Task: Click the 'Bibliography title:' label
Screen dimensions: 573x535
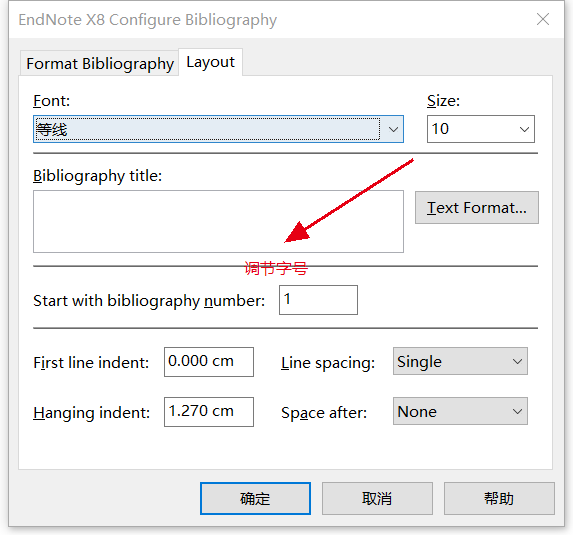Action: click(x=98, y=176)
